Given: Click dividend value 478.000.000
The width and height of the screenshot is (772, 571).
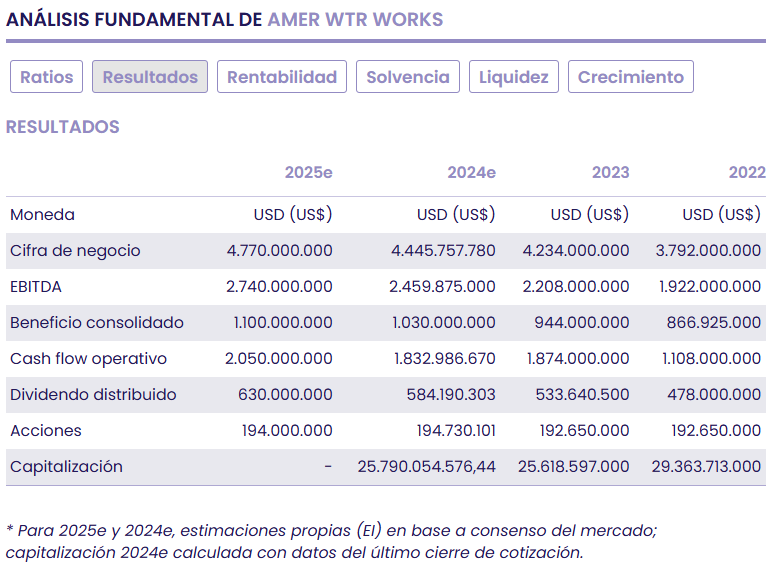Looking at the screenshot, I should [x=714, y=394].
